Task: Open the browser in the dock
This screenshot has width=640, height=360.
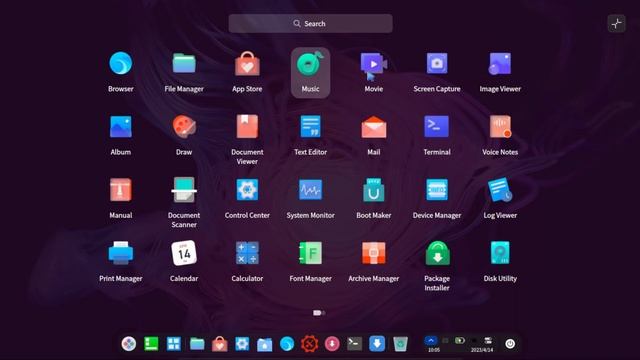Action: 287,344
